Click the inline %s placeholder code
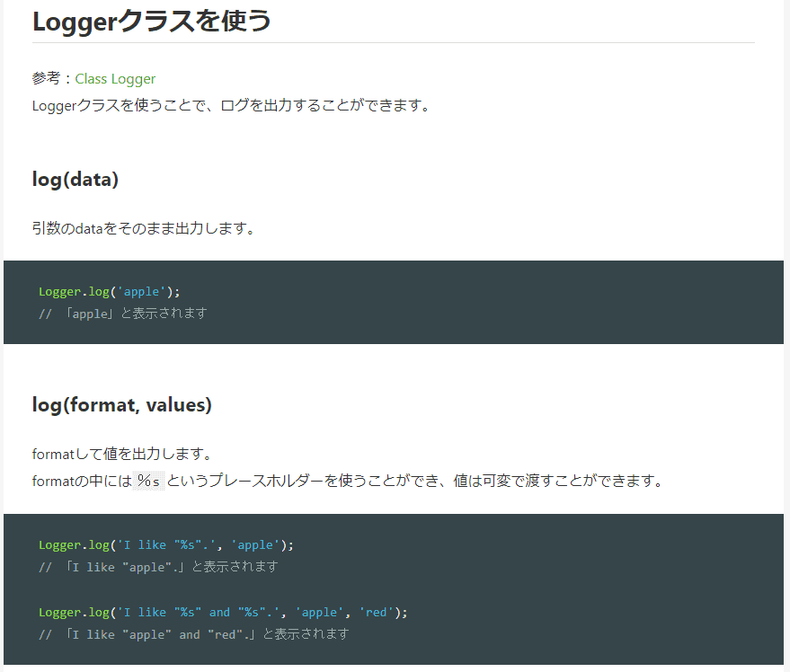The width and height of the screenshot is (790, 672). [x=148, y=481]
